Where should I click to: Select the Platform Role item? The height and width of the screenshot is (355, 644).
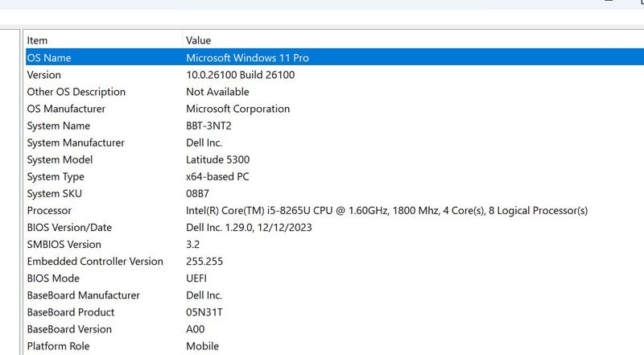[58, 346]
